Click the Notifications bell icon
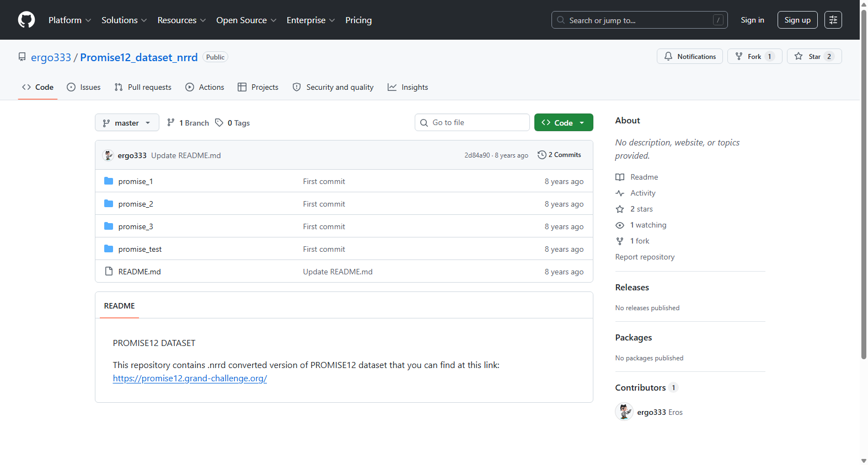Viewport: 868px width, 465px height. tap(668, 56)
